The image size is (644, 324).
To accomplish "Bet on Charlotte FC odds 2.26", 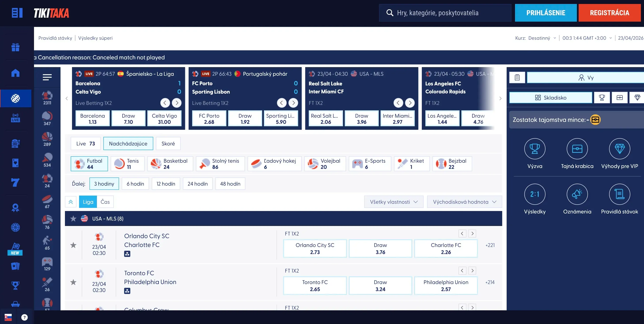I will [445, 249].
